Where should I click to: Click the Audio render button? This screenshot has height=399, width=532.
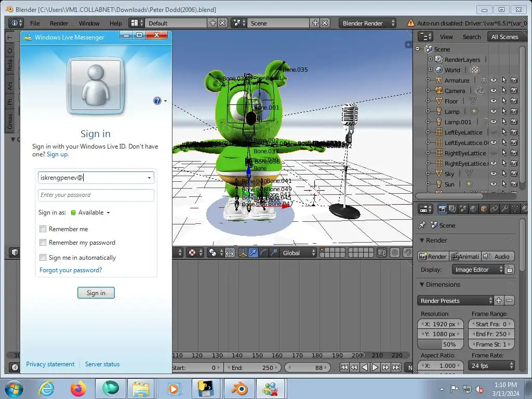coord(498,256)
